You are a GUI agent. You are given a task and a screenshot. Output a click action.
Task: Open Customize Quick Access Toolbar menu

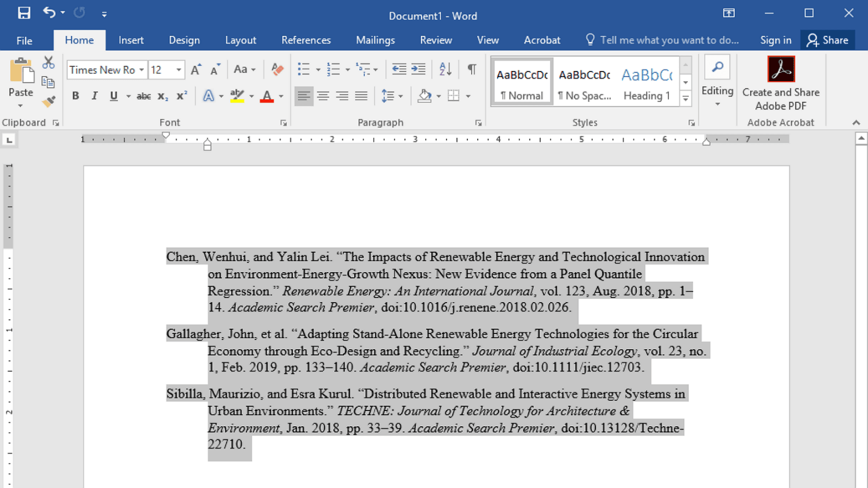pos(104,14)
